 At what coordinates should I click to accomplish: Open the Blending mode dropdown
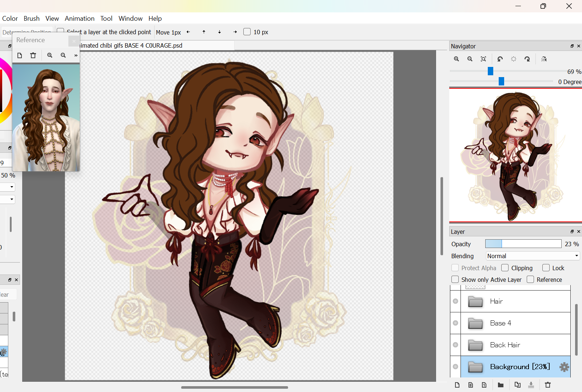pos(533,256)
